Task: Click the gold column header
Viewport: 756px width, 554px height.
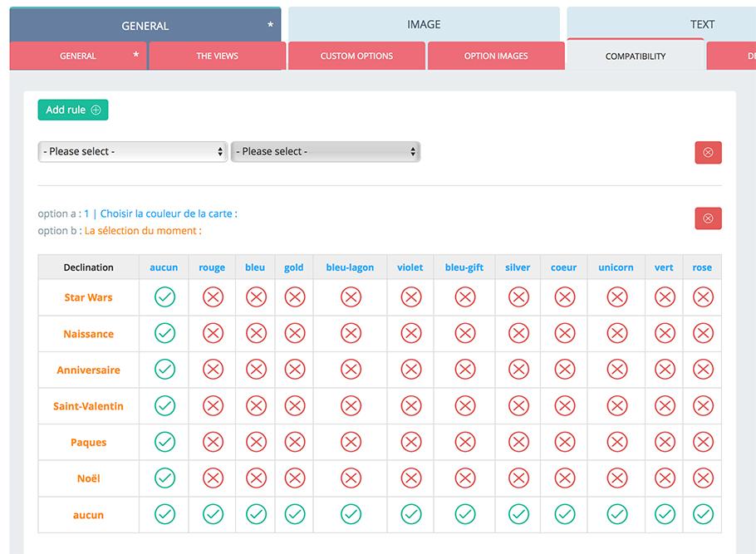Action: pos(293,267)
